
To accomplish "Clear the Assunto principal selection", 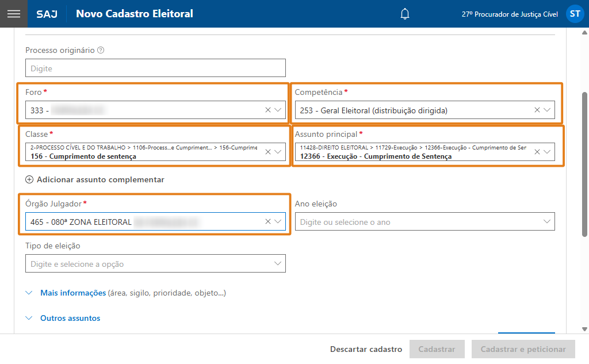I will click(537, 152).
